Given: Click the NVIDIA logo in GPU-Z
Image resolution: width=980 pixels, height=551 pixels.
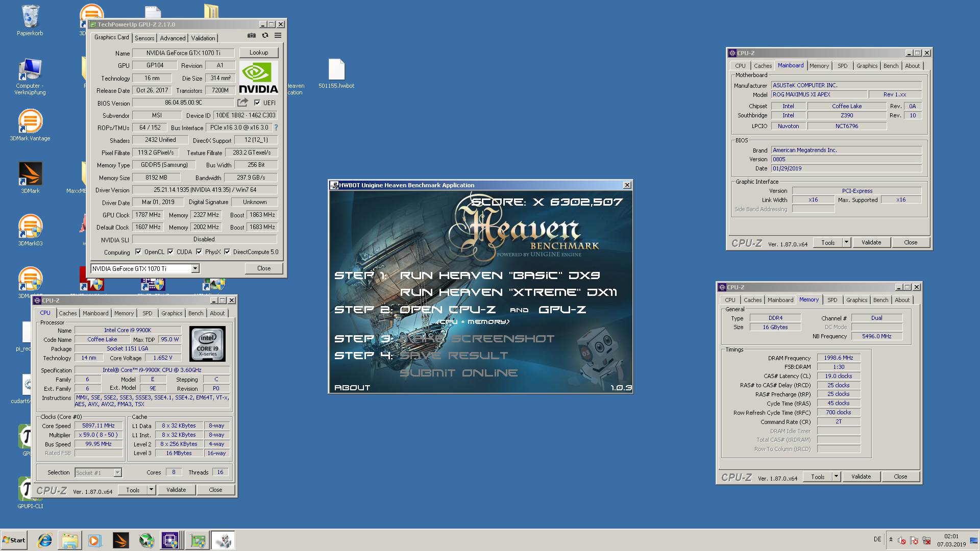Looking at the screenshot, I should coord(258,78).
